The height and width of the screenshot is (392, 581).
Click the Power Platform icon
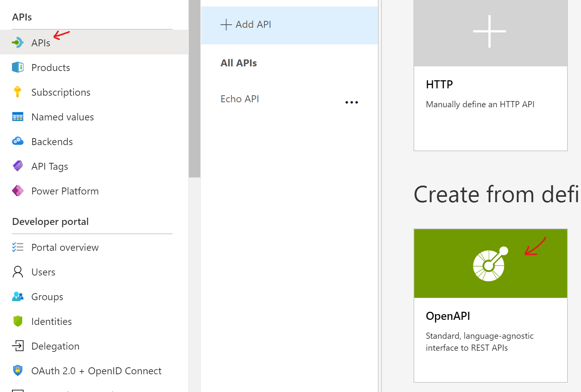click(x=18, y=191)
